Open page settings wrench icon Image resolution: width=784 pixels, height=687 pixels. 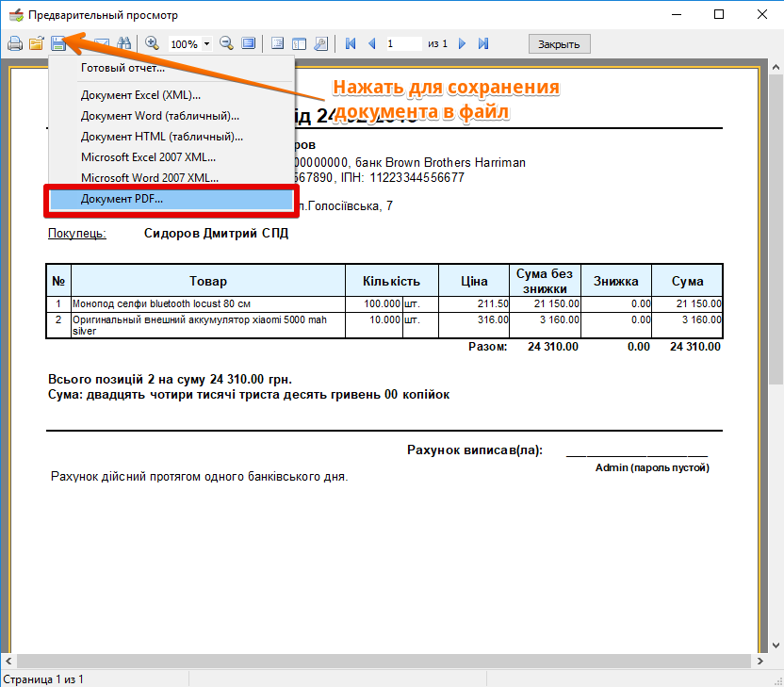[x=321, y=44]
